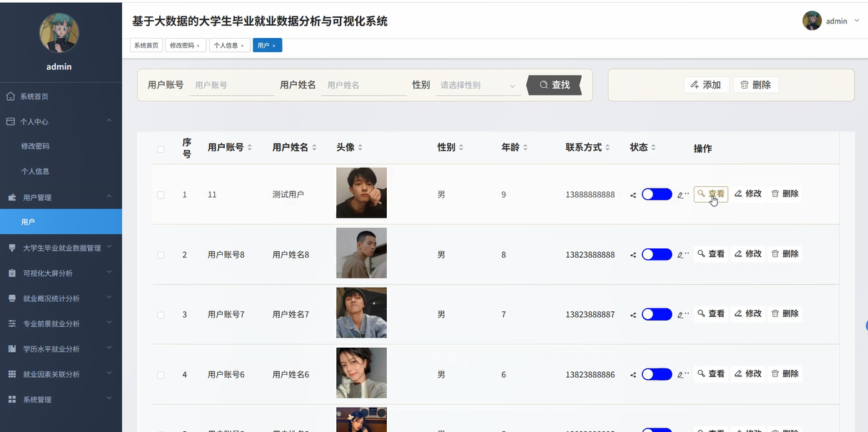View details of 测试用户 via 查看
This screenshot has width=868, height=432.
(711, 194)
